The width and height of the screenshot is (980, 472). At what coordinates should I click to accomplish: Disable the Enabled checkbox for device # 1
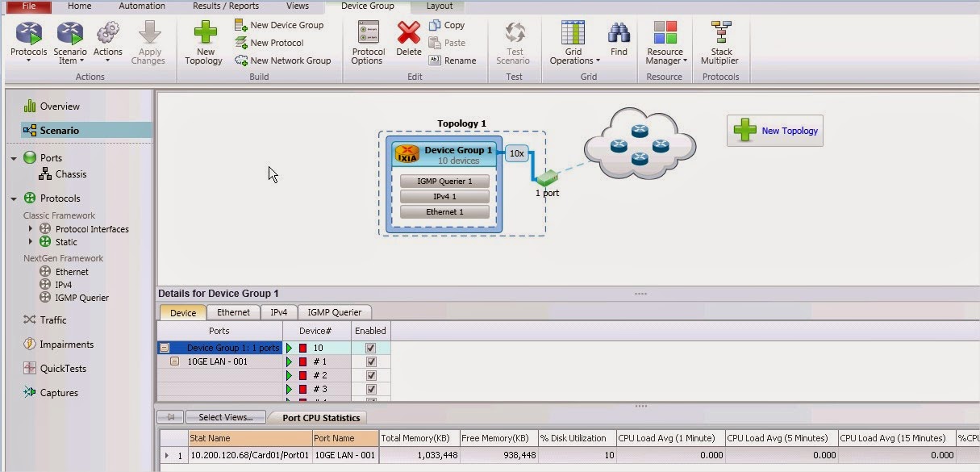[x=370, y=361]
